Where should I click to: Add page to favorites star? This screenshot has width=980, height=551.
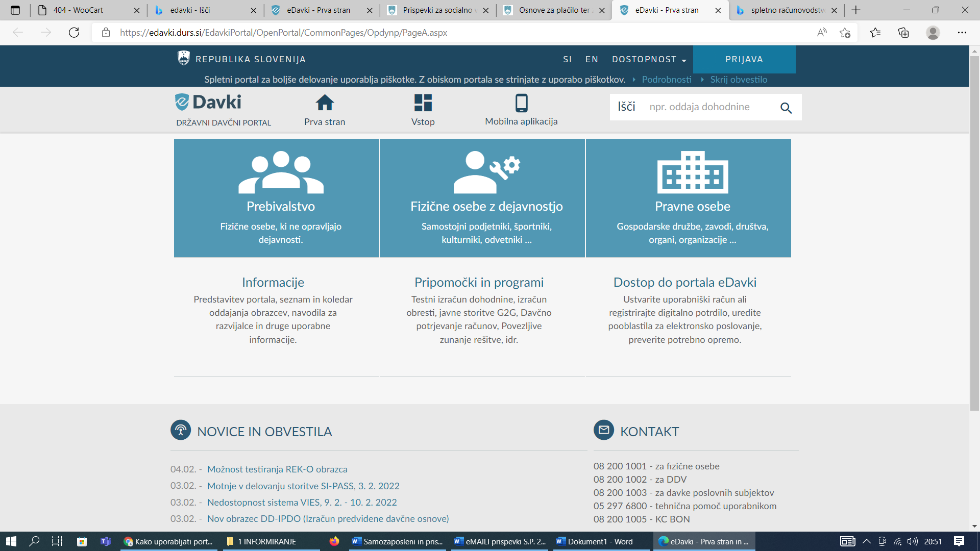pos(845,33)
